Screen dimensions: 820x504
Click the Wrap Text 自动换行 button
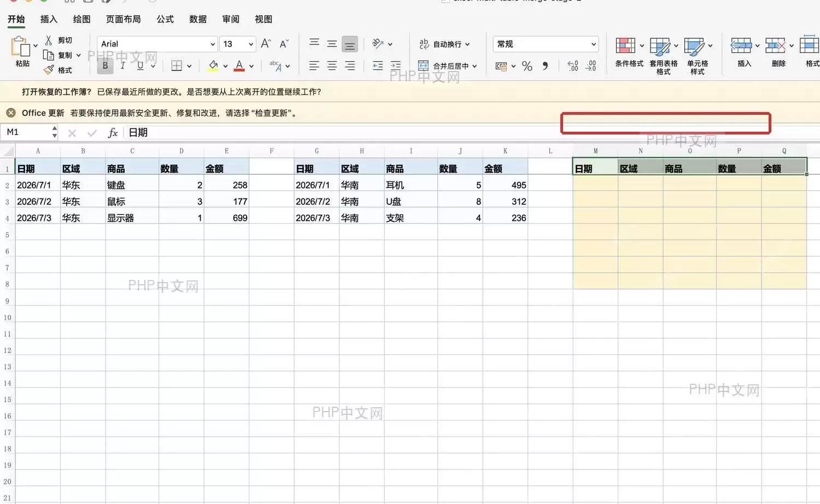[441, 44]
